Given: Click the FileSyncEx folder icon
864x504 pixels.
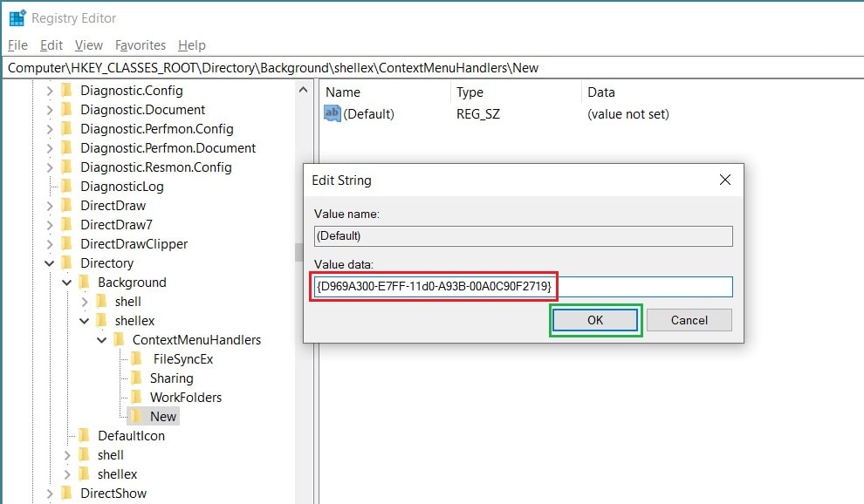Looking at the screenshot, I should 137,359.
